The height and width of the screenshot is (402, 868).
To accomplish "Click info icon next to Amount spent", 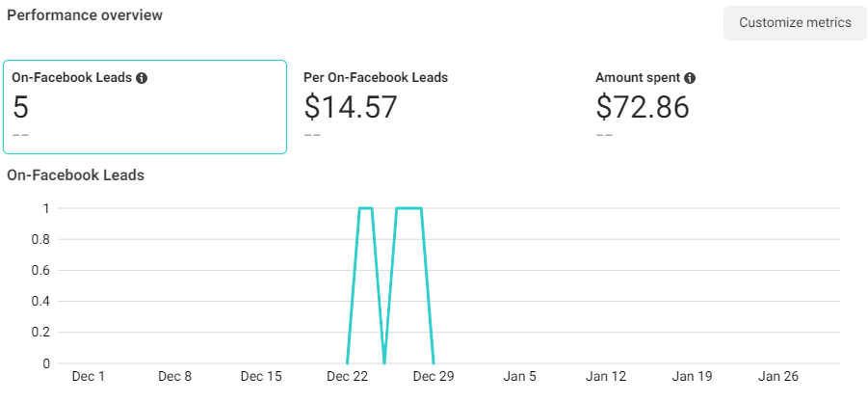I will coord(690,78).
